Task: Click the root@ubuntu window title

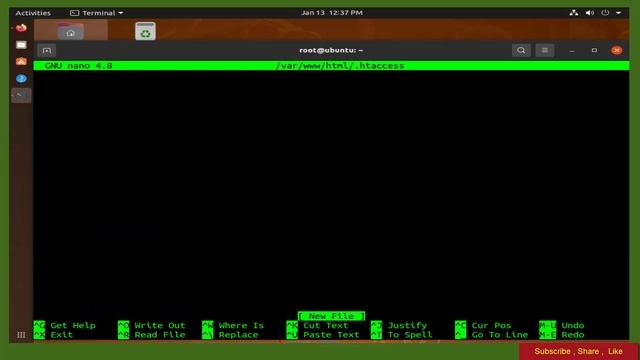Action: (x=331, y=50)
